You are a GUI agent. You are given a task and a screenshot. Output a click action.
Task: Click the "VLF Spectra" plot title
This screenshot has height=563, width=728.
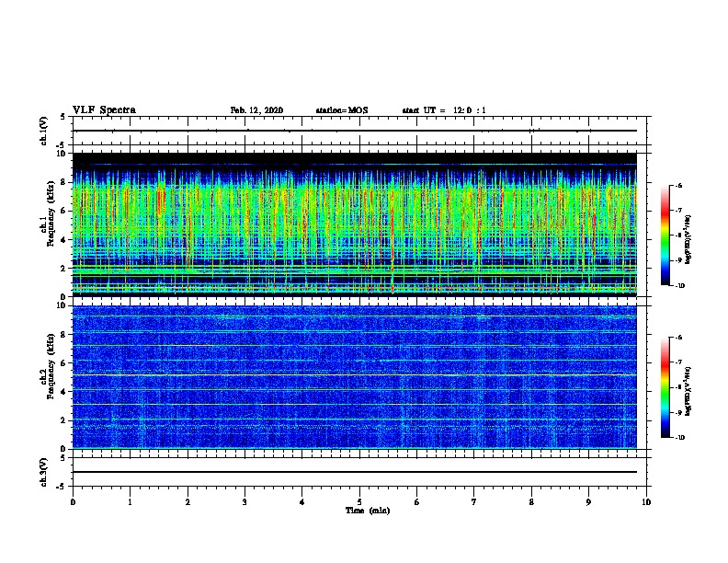(104, 110)
